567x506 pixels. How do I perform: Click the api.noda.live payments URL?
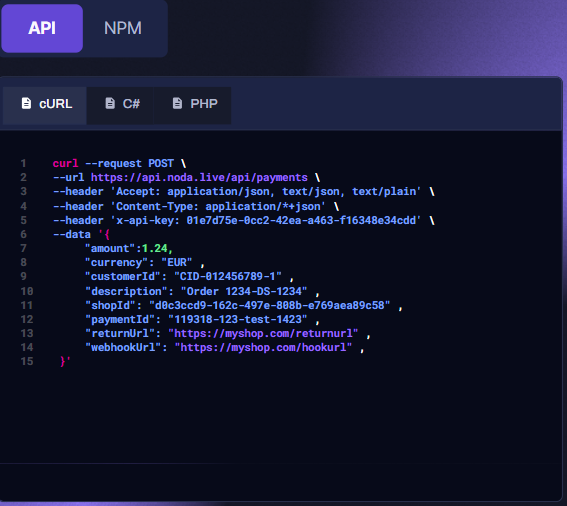click(199, 178)
